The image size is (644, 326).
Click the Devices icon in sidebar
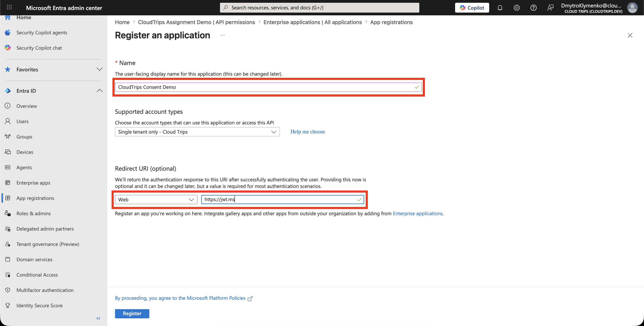tap(8, 152)
